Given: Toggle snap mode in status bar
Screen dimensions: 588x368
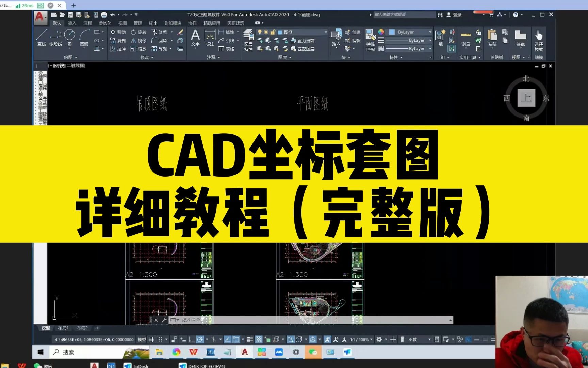Looking at the screenshot, I should tap(159, 339).
